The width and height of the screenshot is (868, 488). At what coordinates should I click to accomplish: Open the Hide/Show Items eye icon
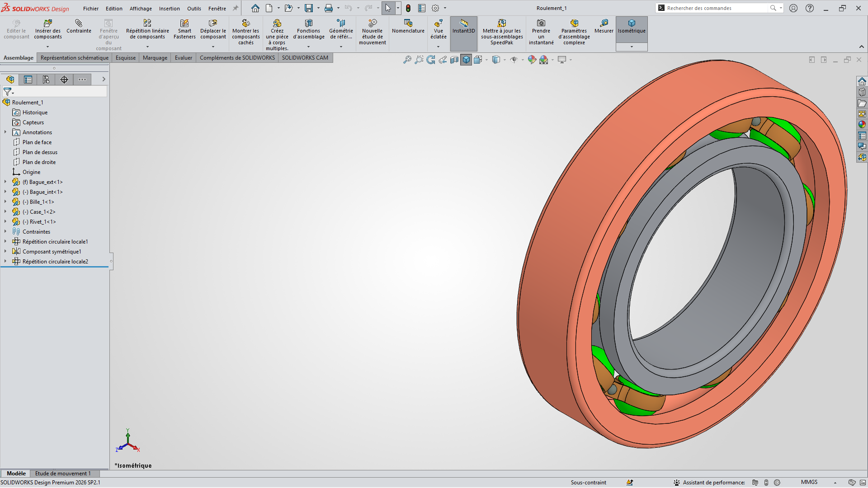514,60
